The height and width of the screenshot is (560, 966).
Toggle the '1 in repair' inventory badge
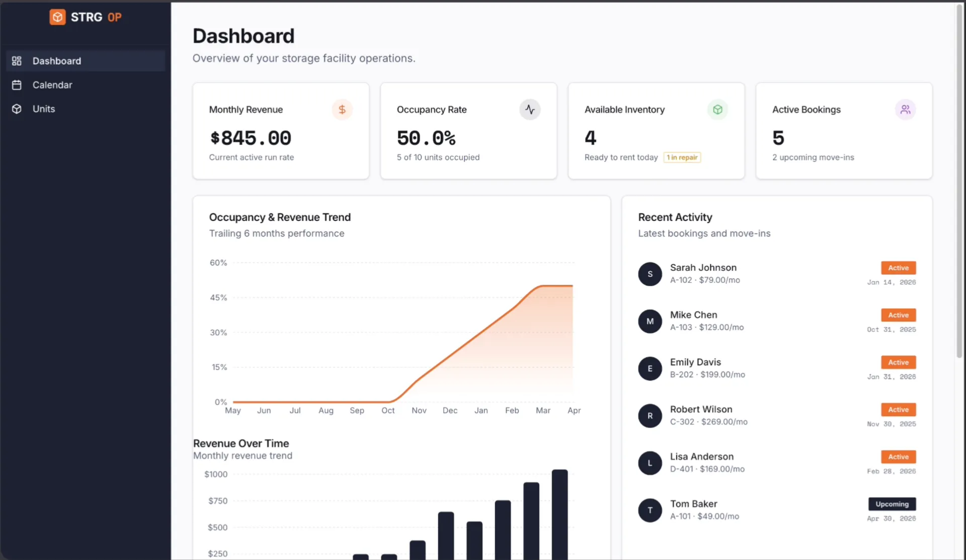coord(682,157)
